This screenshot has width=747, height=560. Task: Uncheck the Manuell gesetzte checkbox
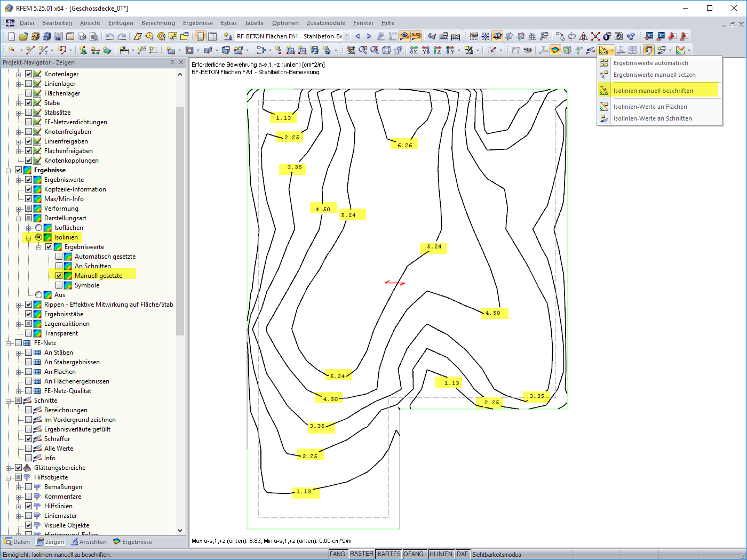(59, 276)
